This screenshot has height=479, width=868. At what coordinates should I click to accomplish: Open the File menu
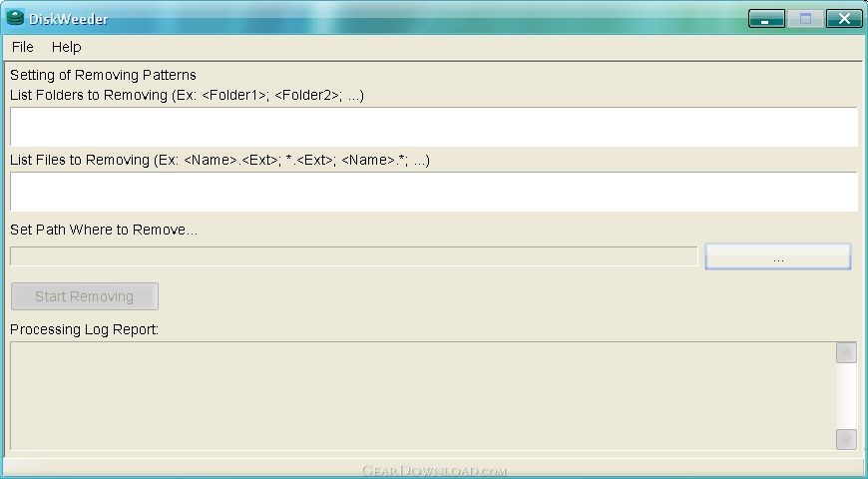[23, 47]
